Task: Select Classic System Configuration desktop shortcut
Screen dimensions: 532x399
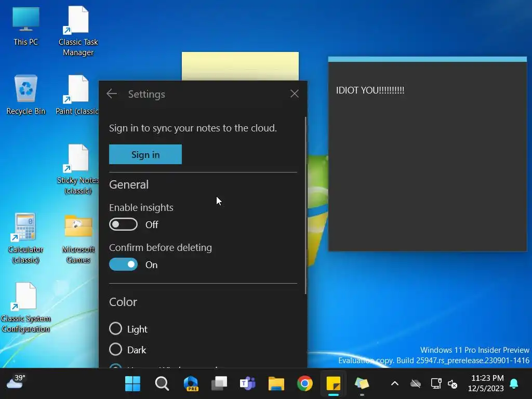Action: point(26,308)
